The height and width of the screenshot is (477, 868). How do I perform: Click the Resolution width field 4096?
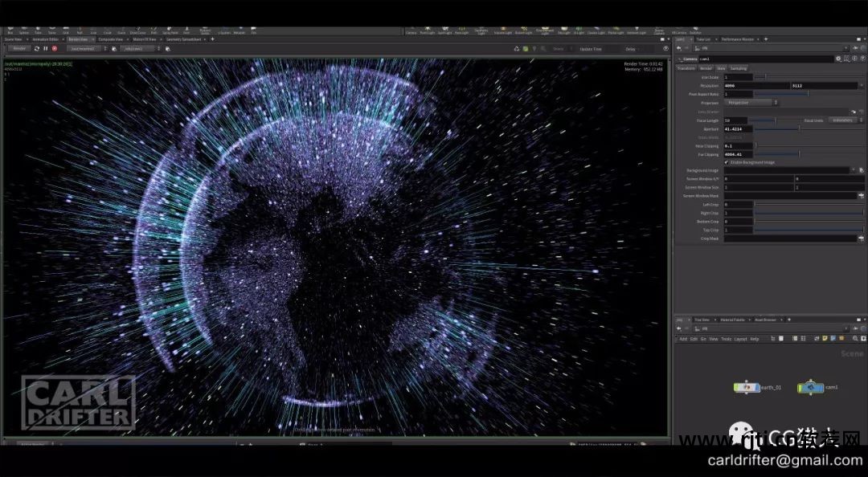click(x=756, y=86)
